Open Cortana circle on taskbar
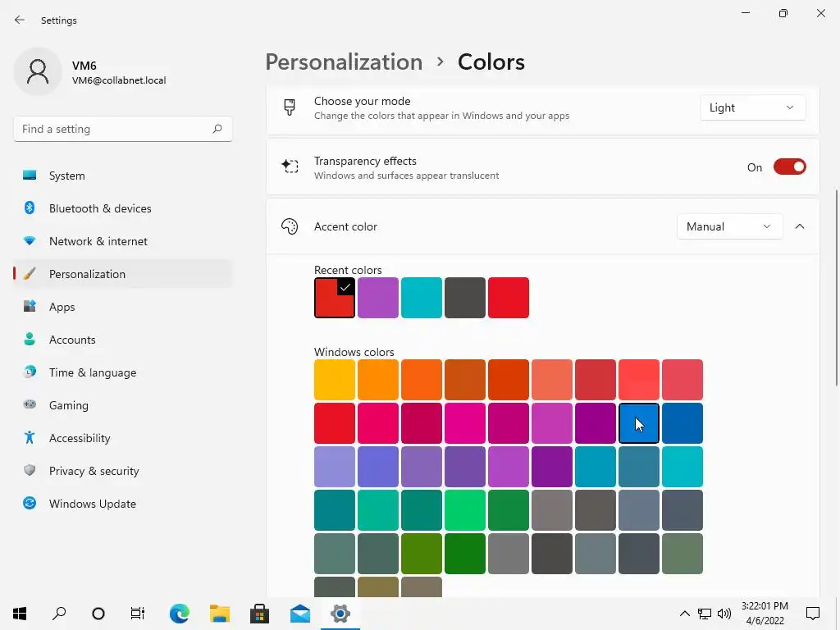 point(98,614)
